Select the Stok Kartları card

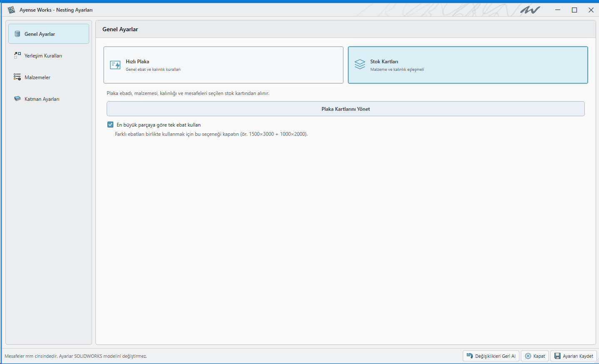(468, 65)
